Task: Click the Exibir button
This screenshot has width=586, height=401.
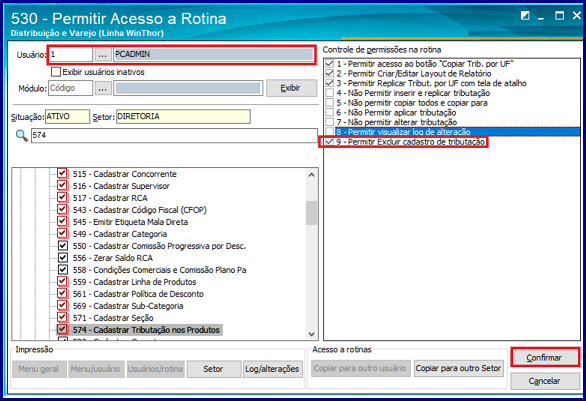Action: click(291, 88)
